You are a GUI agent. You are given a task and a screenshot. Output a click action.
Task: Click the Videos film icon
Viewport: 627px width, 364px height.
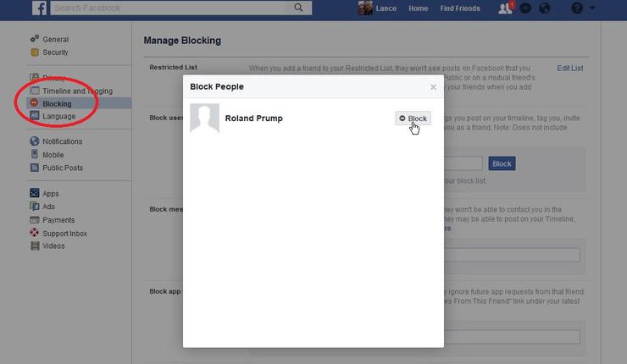tap(36, 245)
